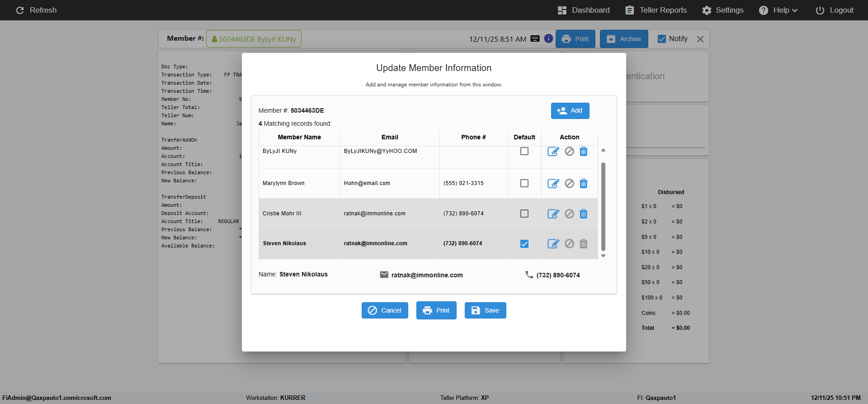Open the keyboard icon near the timestamp
Image resolution: width=868 pixels, height=404 pixels.
(x=535, y=39)
